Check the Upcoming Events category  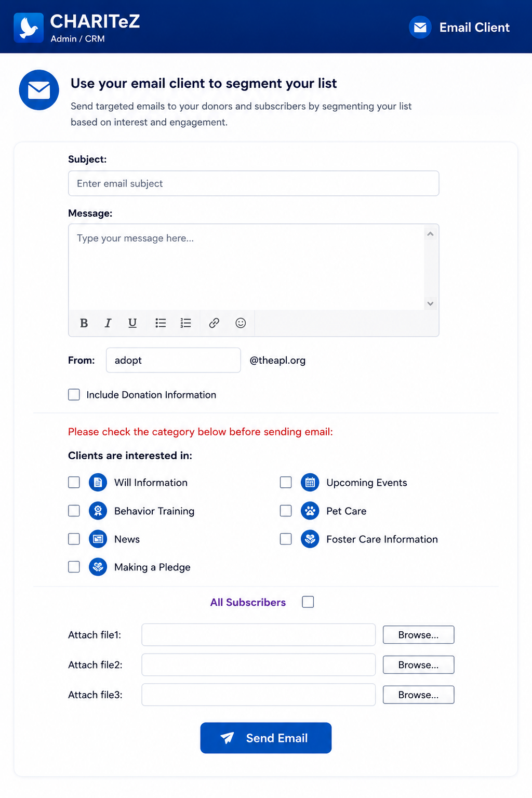tap(286, 483)
